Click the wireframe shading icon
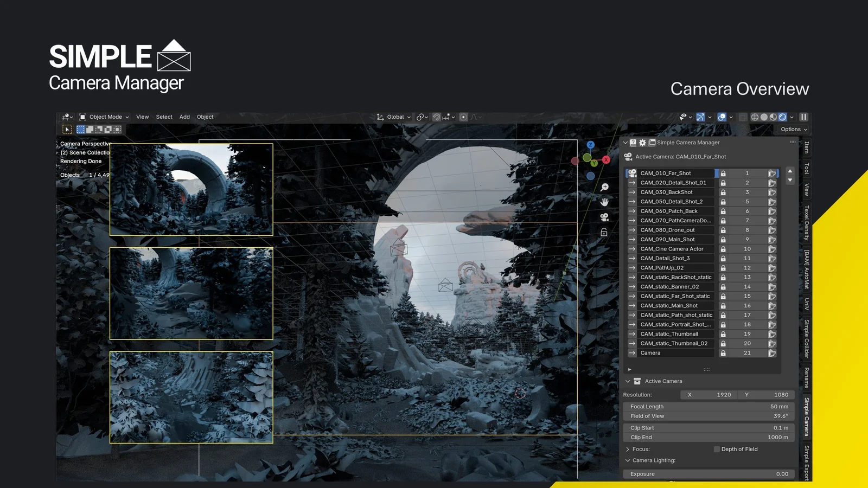Screen dimensions: 868x488 tap(755, 117)
